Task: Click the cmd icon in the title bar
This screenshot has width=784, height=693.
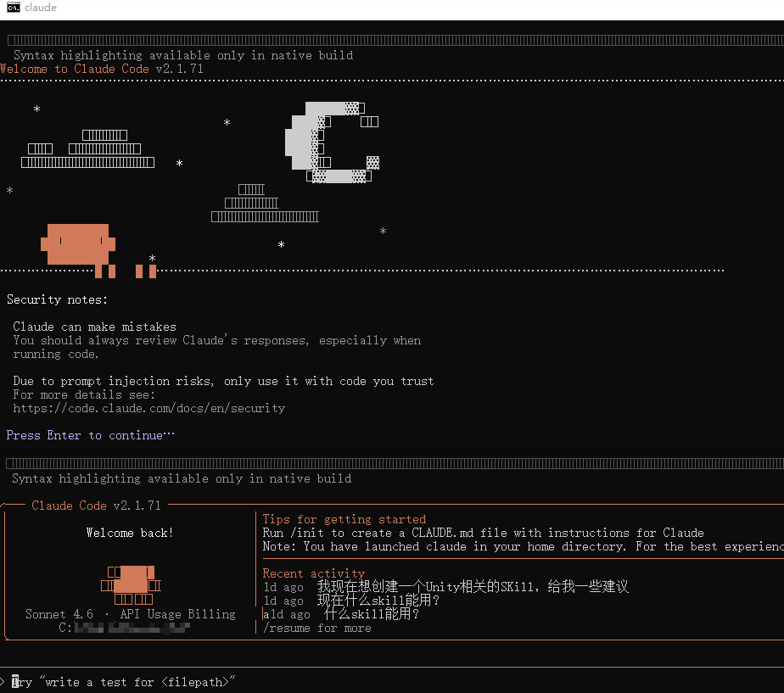Action: click(13, 8)
